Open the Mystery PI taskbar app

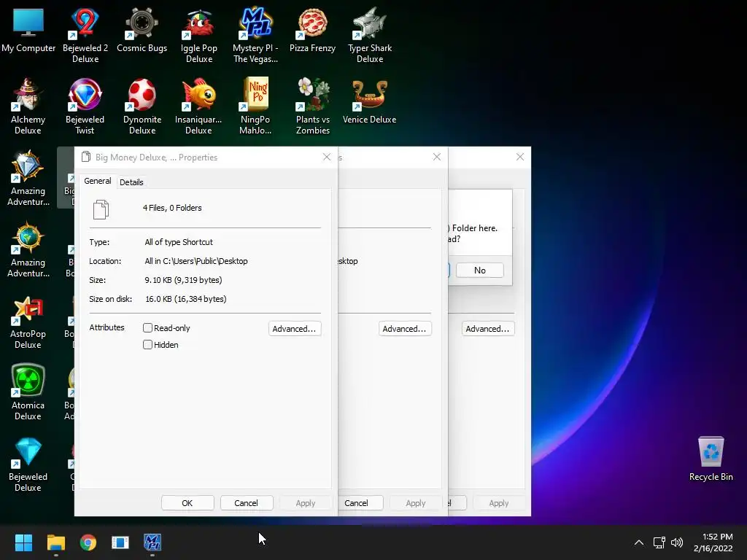(x=152, y=542)
